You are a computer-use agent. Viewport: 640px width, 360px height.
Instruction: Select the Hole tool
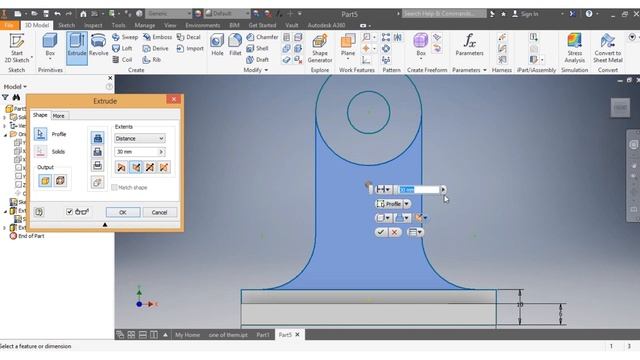[217, 45]
